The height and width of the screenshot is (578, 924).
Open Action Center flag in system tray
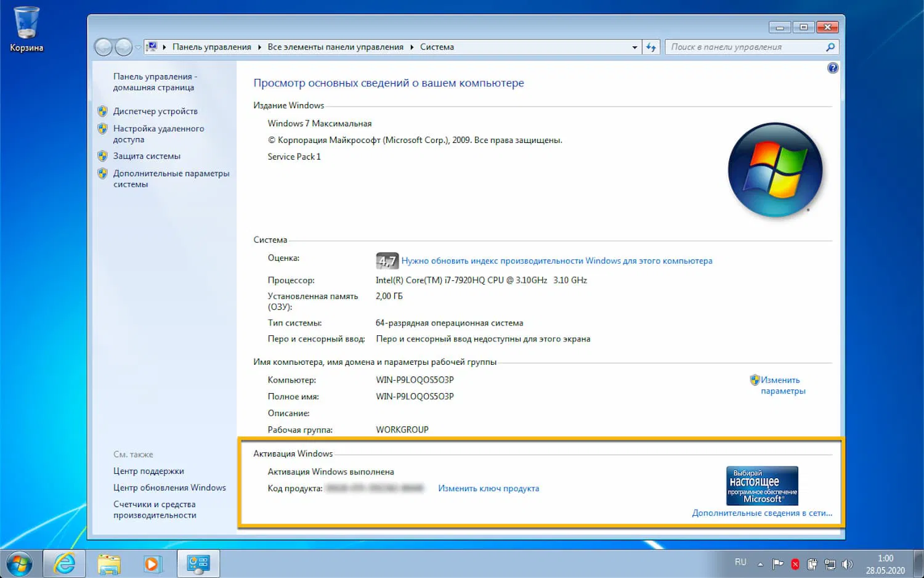click(x=778, y=563)
